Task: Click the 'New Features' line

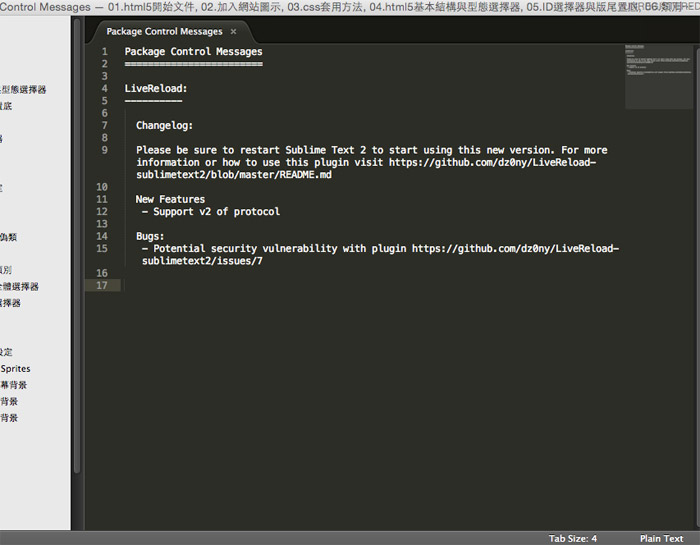Action: pyautogui.click(x=170, y=199)
